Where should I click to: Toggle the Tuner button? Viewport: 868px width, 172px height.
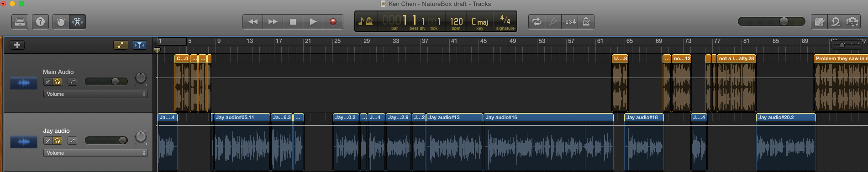553,21
